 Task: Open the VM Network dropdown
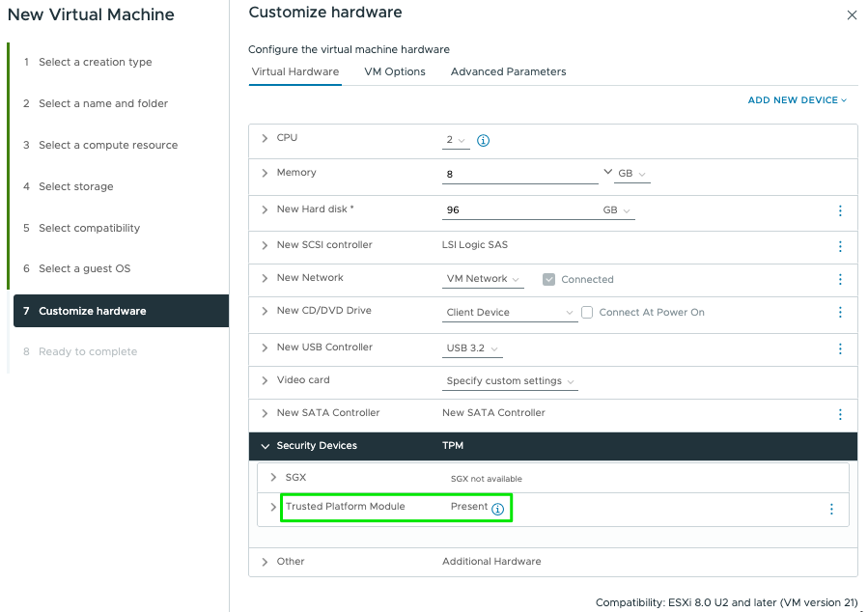point(484,279)
